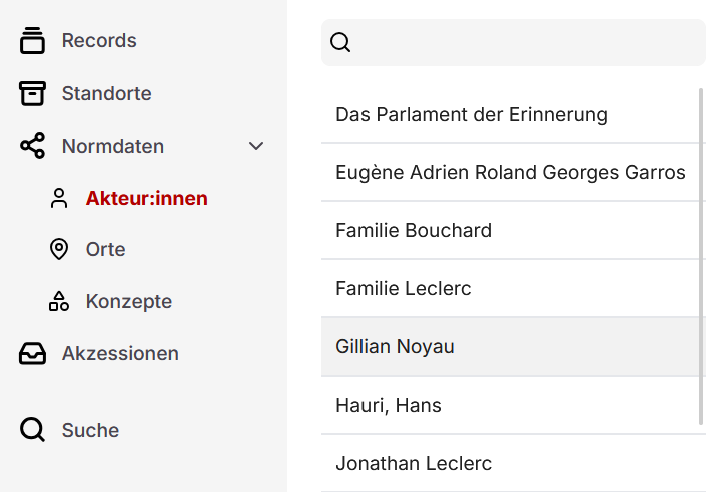Click the search field's magnifier icon
The image size is (722, 492).
[x=340, y=42]
